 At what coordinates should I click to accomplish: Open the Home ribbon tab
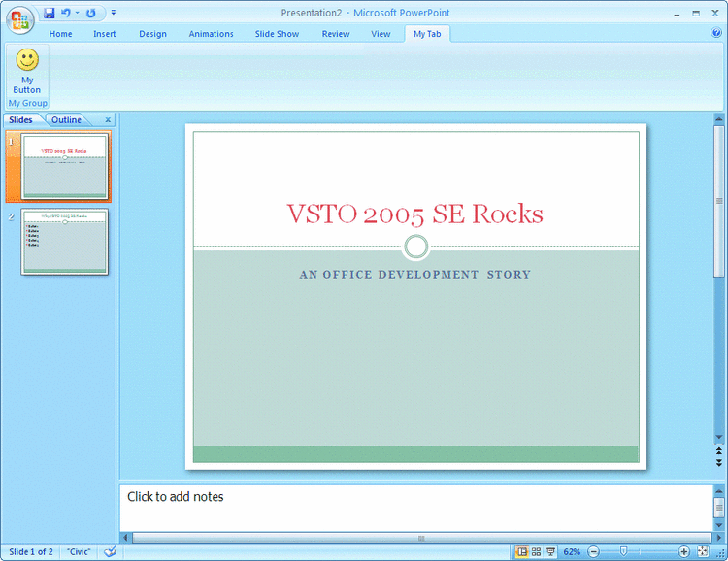[61, 34]
